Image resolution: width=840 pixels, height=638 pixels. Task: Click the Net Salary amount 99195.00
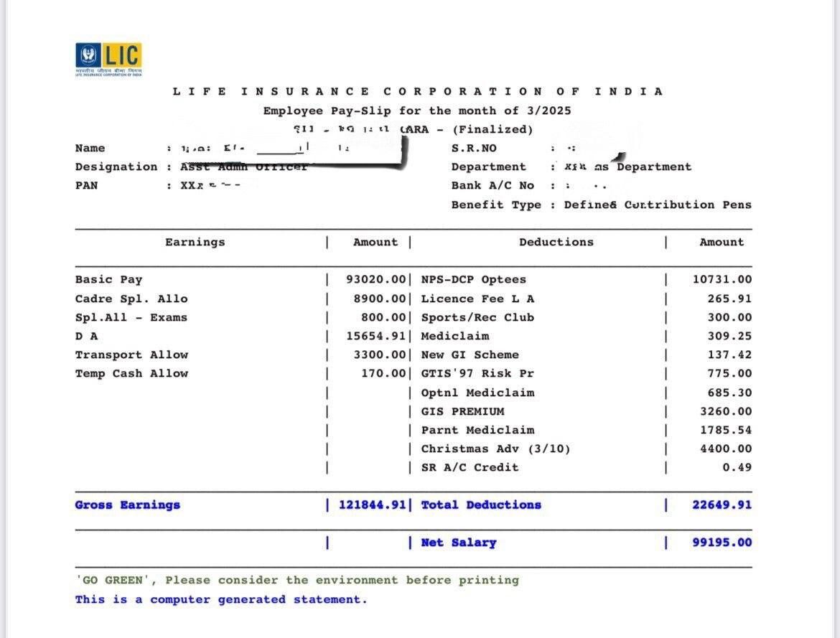722,543
